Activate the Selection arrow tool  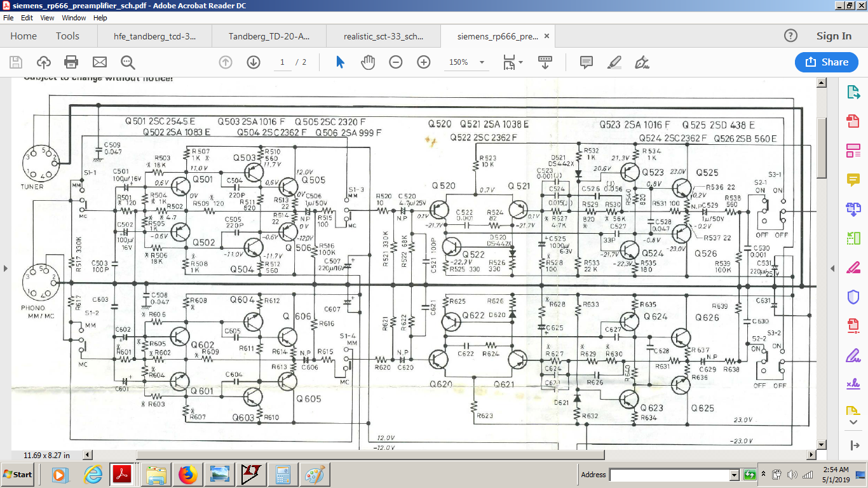340,62
